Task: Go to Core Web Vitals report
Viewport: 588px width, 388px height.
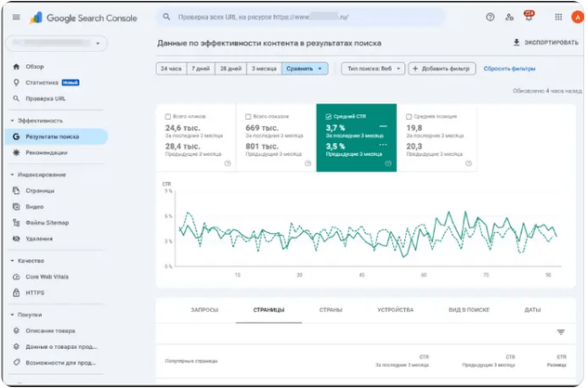Action: pos(46,277)
